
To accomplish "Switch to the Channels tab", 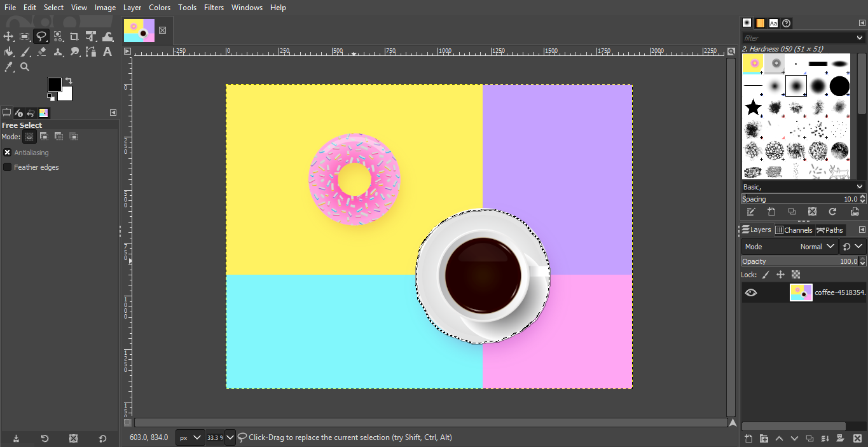I will coord(794,230).
